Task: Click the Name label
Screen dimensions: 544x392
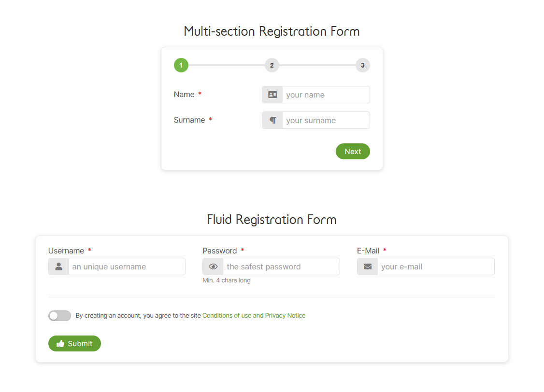Action: (x=184, y=94)
